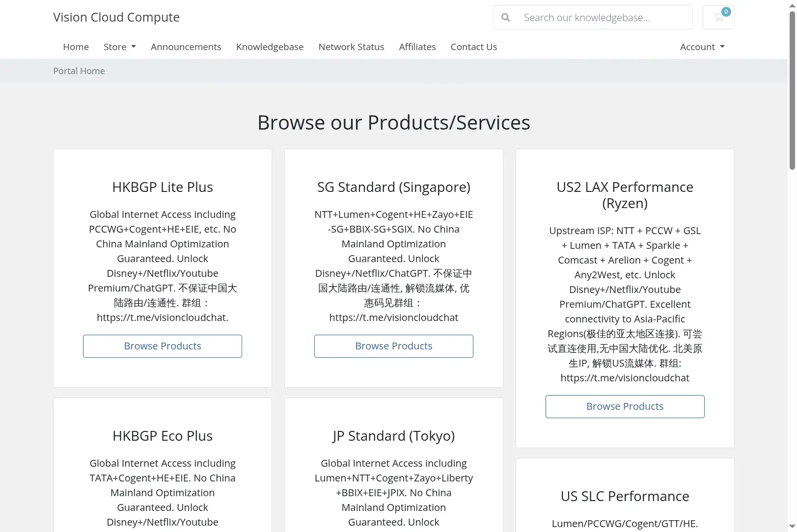Click the Portal Home breadcrumb
The width and height of the screenshot is (797, 532).
click(x=79, y=71)
